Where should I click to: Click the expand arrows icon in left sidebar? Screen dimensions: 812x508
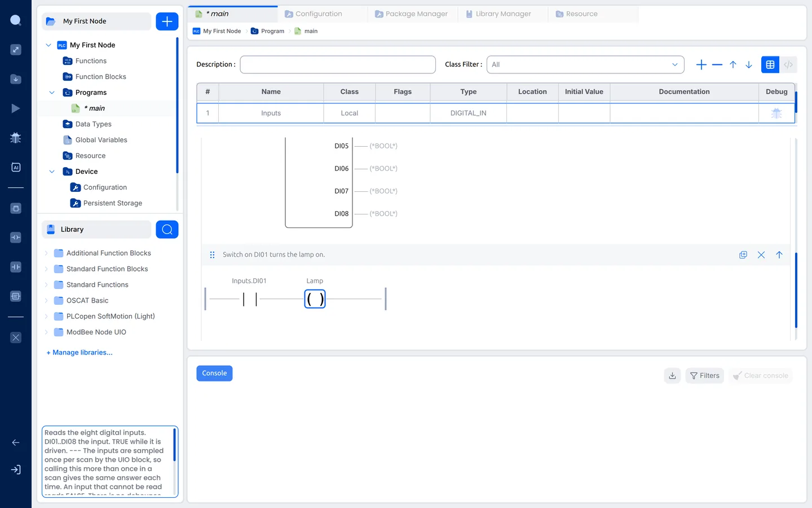pyautogui.click(x=16, y=50)
